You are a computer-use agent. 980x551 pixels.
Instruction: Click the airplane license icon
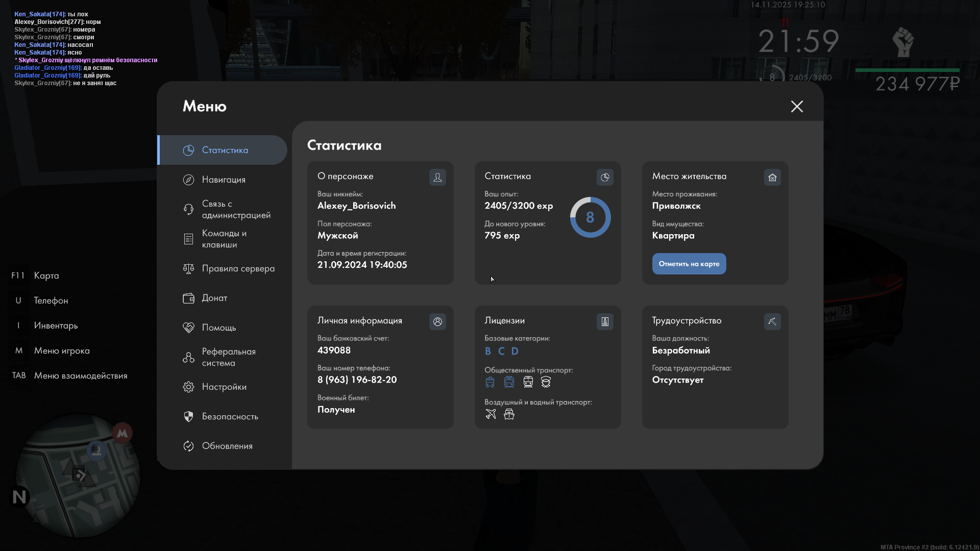pyautogui.click(x=491, y=414)
